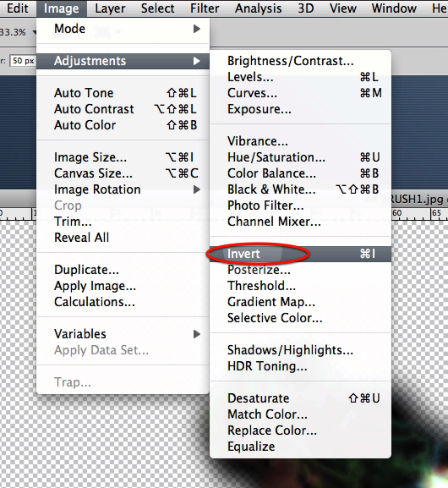Select Curves from the Adjustments list

(300, 93)
